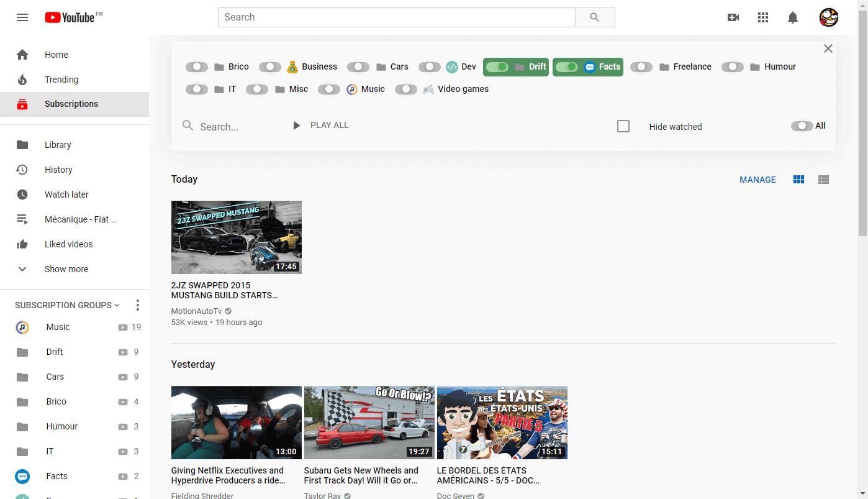Click the search magnifier button
868x499 pixels.
595,17
